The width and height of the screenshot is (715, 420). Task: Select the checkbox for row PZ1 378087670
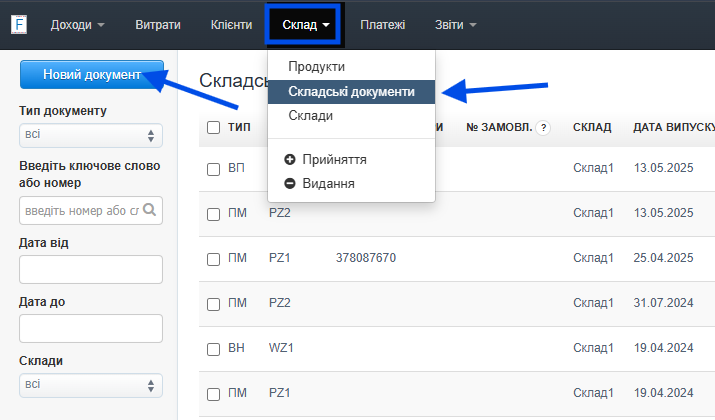pyautogui.click(x=213, y=258)
